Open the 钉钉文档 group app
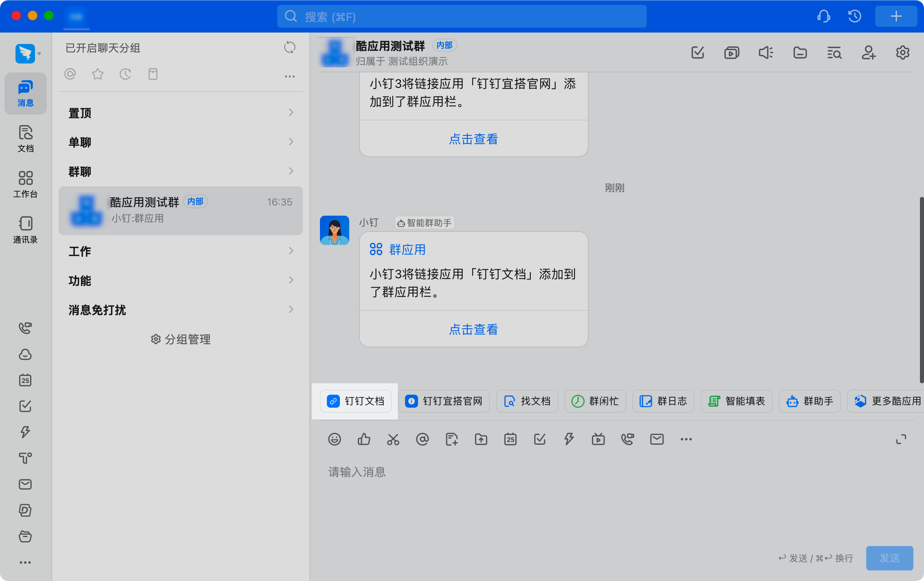The width and height of the screenshot is (924, 581). 356,401
